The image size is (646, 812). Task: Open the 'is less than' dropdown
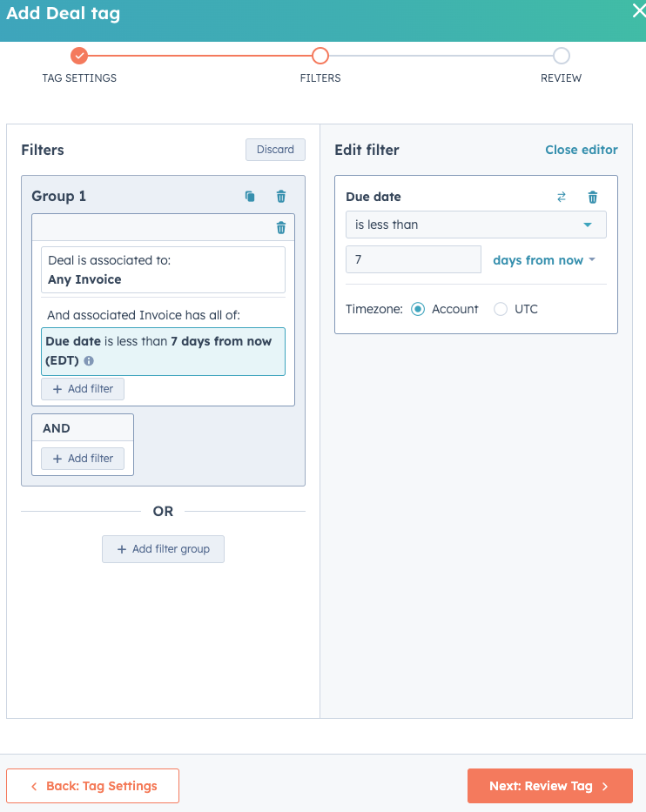(x=475, y=225)
